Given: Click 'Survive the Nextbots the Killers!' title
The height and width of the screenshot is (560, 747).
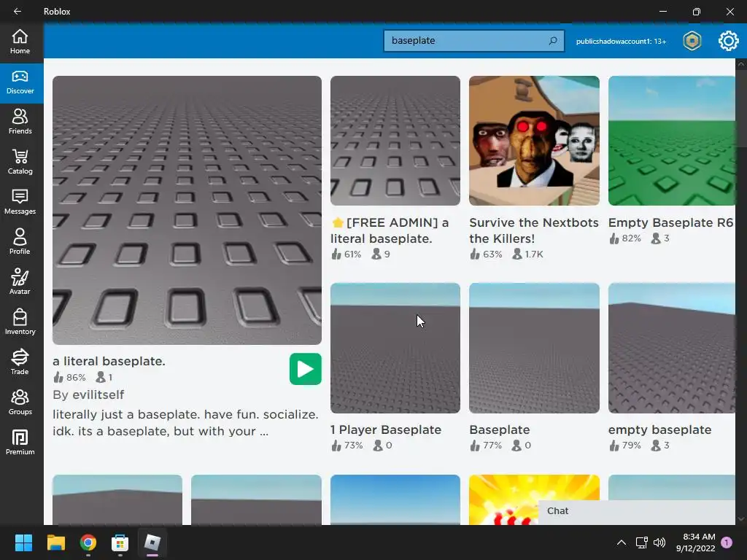Looking at the screenshot, I should tap(533, 230).
